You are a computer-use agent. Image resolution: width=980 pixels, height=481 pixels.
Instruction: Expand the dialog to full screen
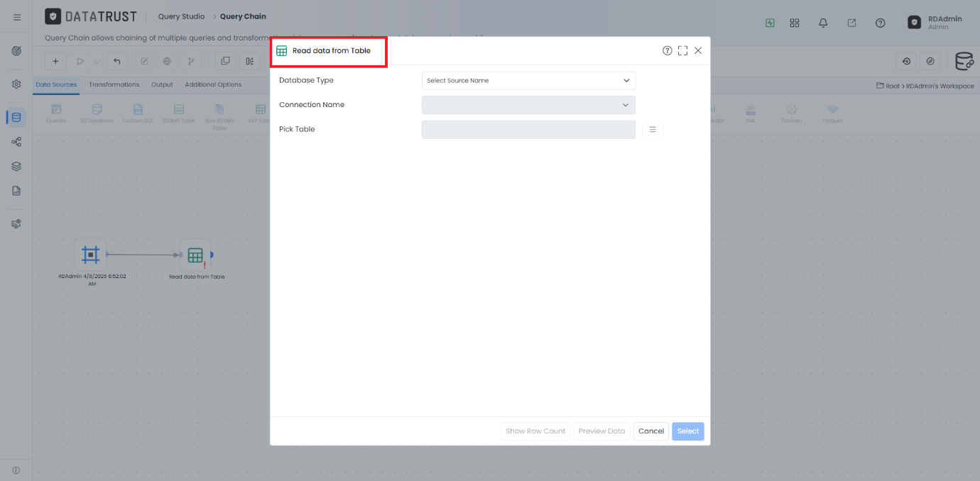point(682,51)
